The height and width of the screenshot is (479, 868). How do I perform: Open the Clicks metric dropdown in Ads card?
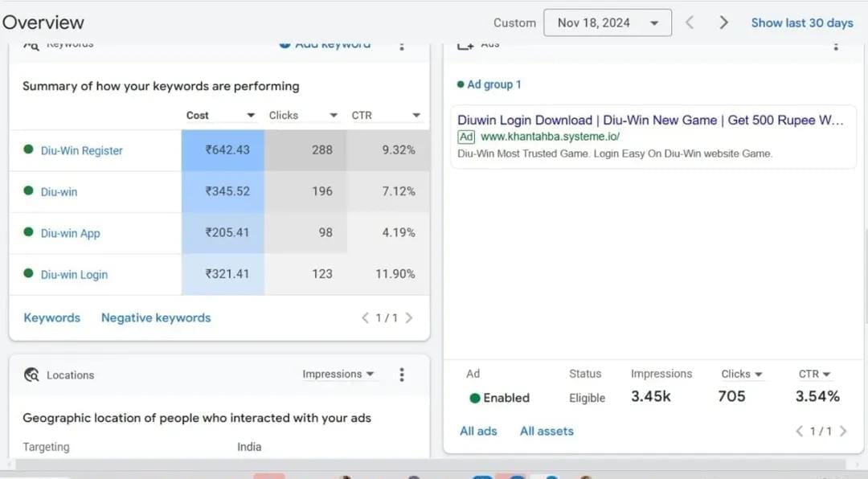[x=741, y=374]
